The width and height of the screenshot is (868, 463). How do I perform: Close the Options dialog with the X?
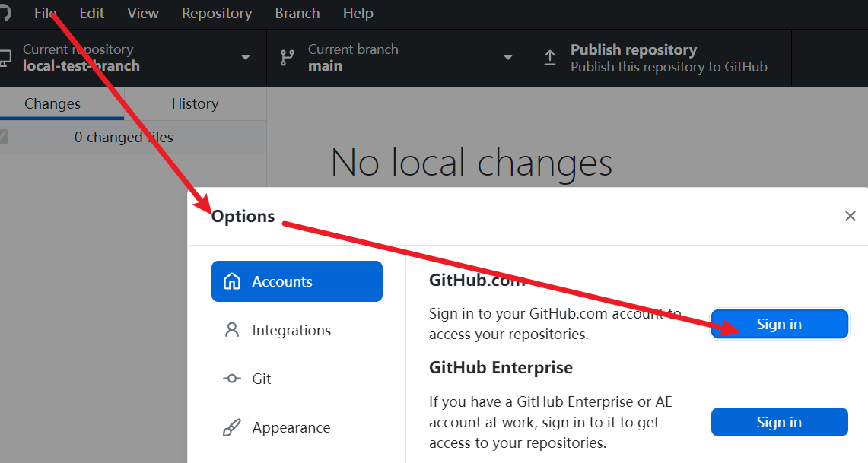(x=851, y=216)
